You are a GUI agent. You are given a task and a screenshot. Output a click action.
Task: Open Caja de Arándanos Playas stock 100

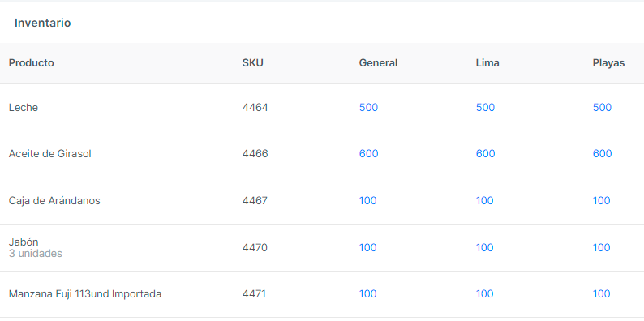pos(601,201)
